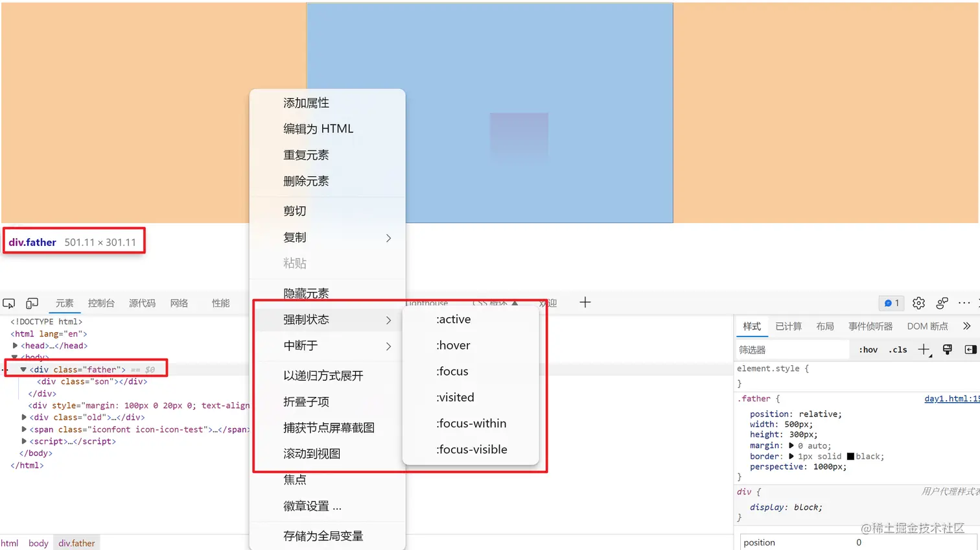Open 徽章设置 menu entry
The image size is (980, 550).
tap(327, 506)
